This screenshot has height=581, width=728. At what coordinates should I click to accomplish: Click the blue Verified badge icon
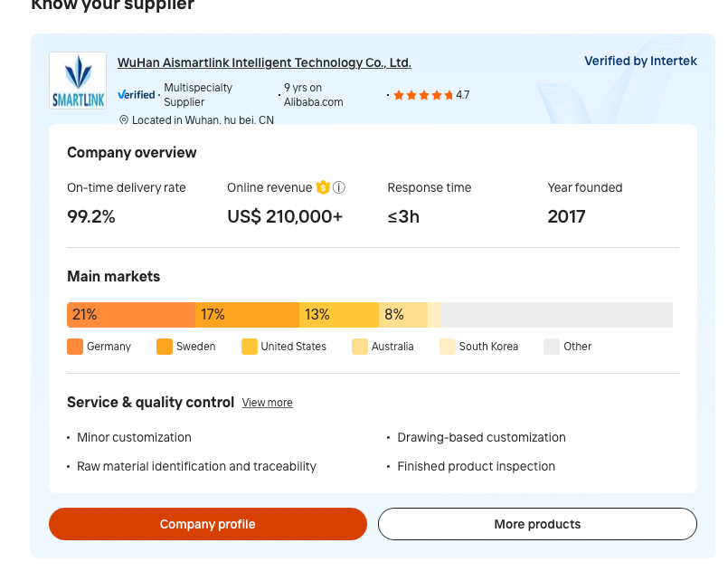(x=136, y=95)
